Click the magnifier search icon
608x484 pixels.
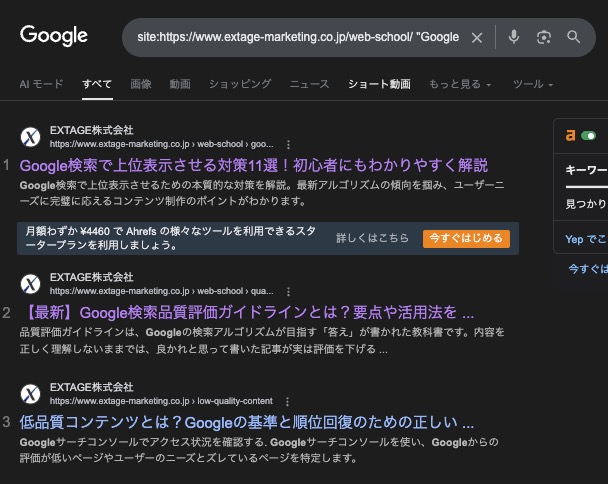[x=573, y=37]
